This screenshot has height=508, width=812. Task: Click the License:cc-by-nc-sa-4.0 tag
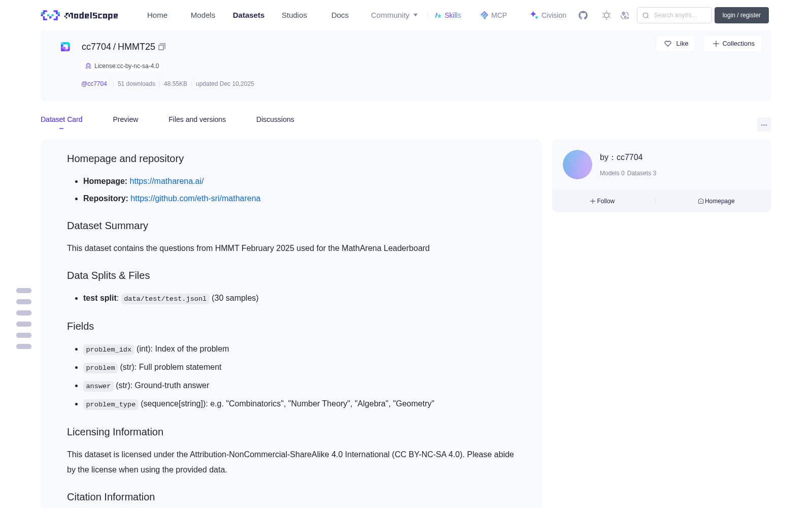pos(122,66)
